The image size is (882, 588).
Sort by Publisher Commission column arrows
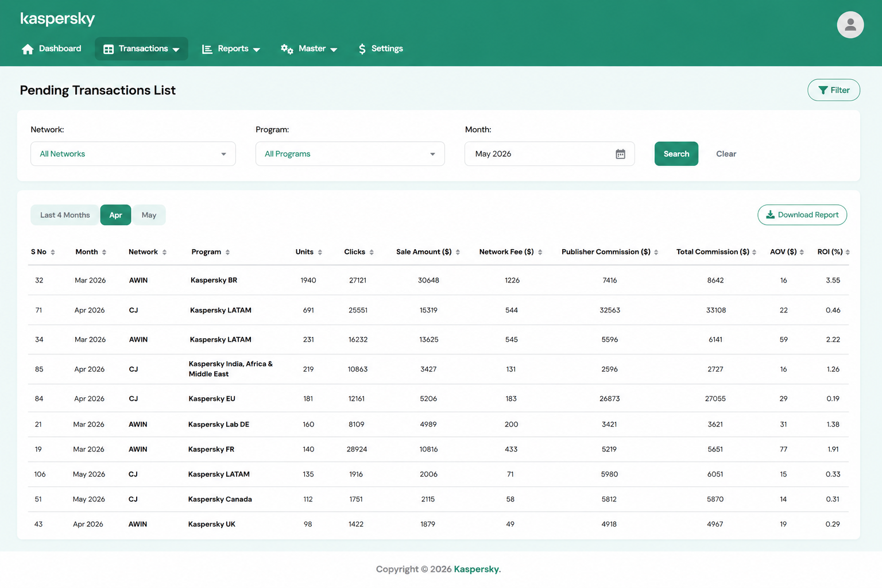656,252
